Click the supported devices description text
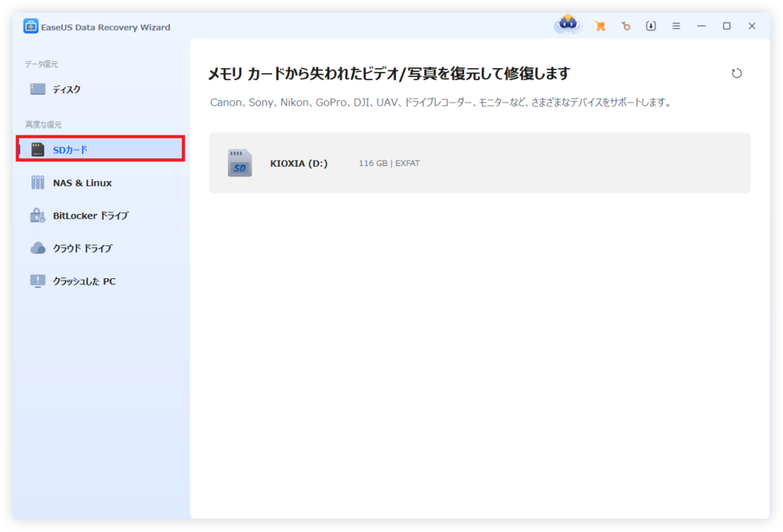This screenshot has width=783, height=532. (x=441, y=102)
